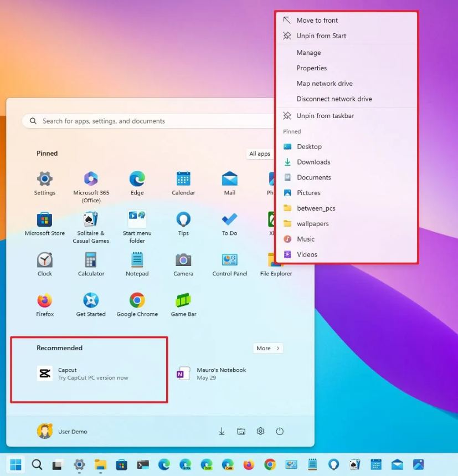
Task: Click the Downloads folder icon beside power
Action: point(222,431)
